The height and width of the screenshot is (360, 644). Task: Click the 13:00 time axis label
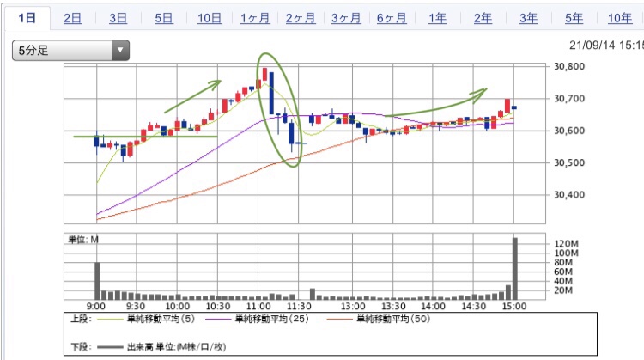(x=353, y=306)
